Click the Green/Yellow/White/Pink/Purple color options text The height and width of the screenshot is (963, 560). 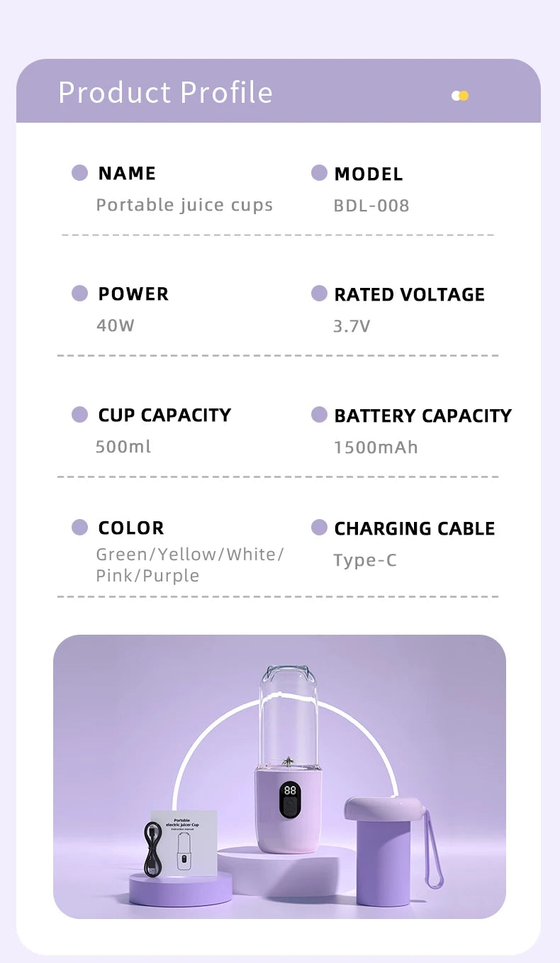click(x=189, y=564)
